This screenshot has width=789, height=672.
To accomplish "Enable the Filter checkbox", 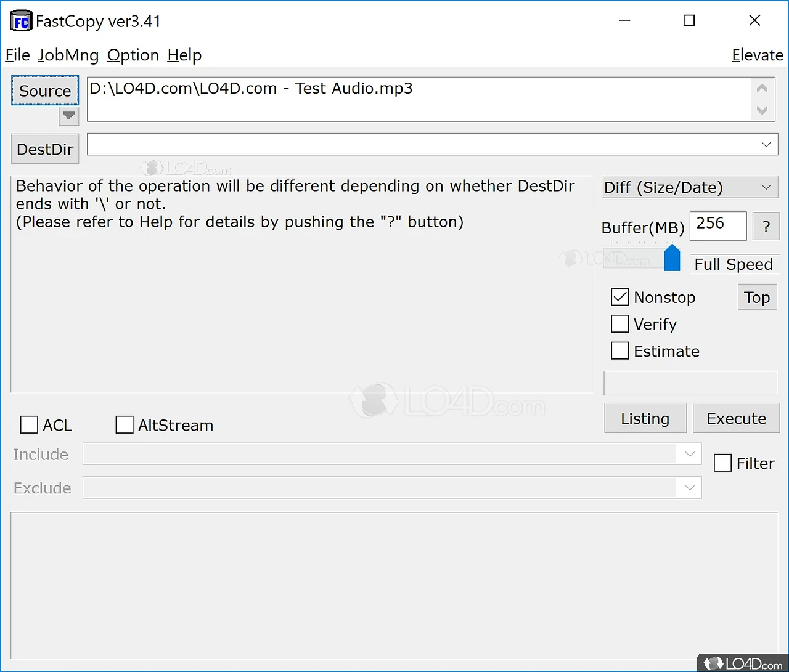I will pos(722,463).
